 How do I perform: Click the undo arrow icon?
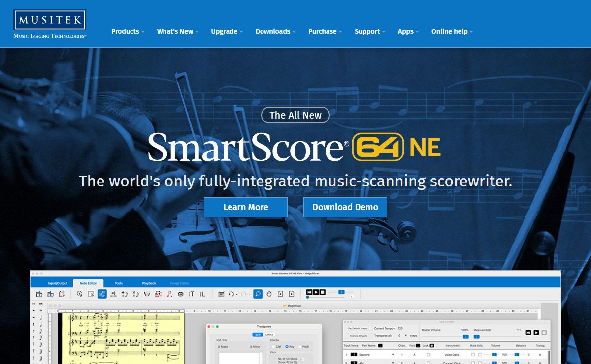pyautogui.click(x=231, y=294)
